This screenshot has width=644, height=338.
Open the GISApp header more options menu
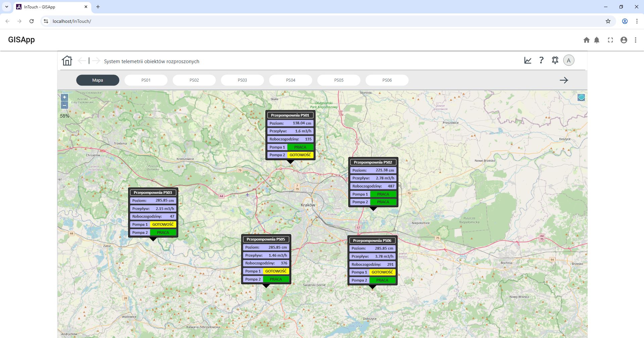(x=635, y=40)
